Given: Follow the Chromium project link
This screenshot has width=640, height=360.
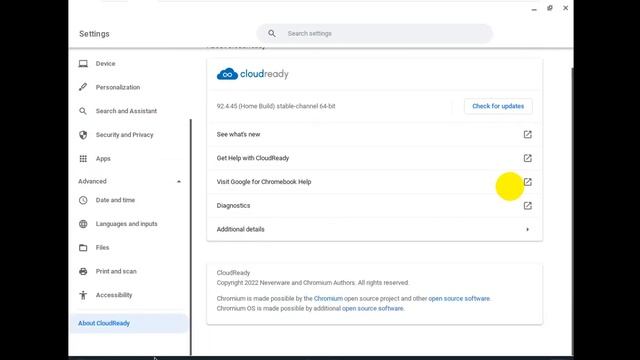Looking at the screenshot, I should 328,298.
